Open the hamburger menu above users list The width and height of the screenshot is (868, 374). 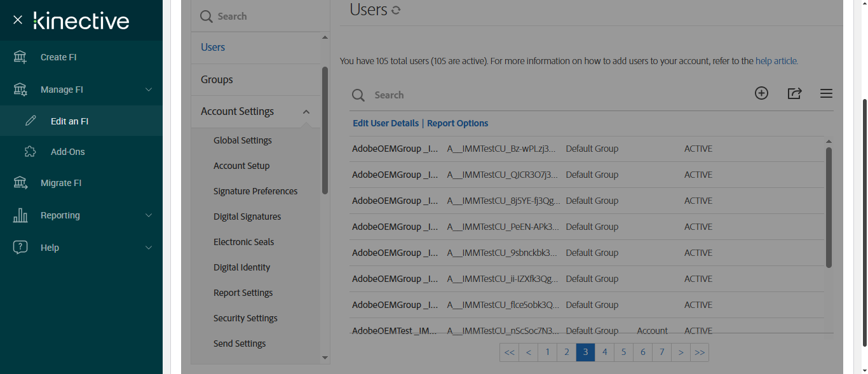click(x=826, y=93)
